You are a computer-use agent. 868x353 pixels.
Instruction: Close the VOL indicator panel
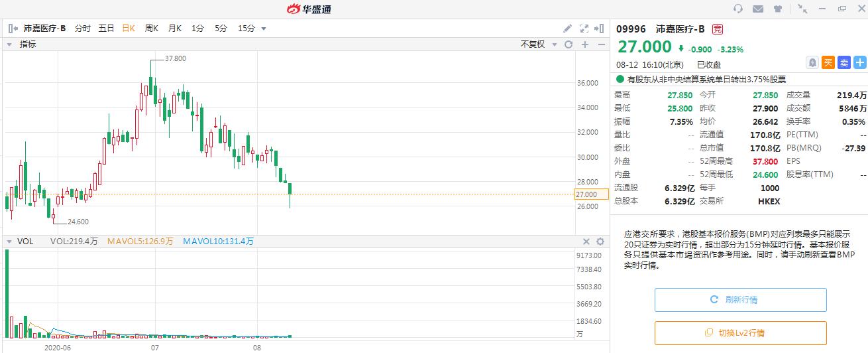(x=586, y=242)
